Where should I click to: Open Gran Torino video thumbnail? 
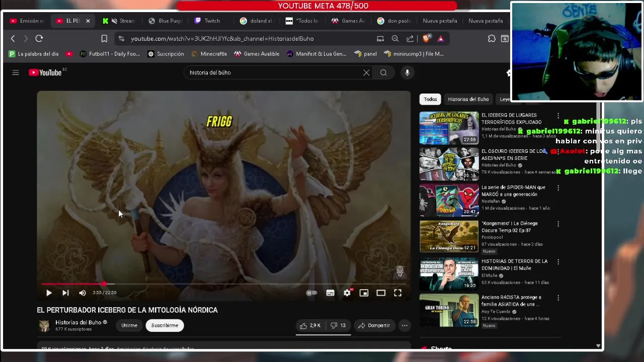449,310
